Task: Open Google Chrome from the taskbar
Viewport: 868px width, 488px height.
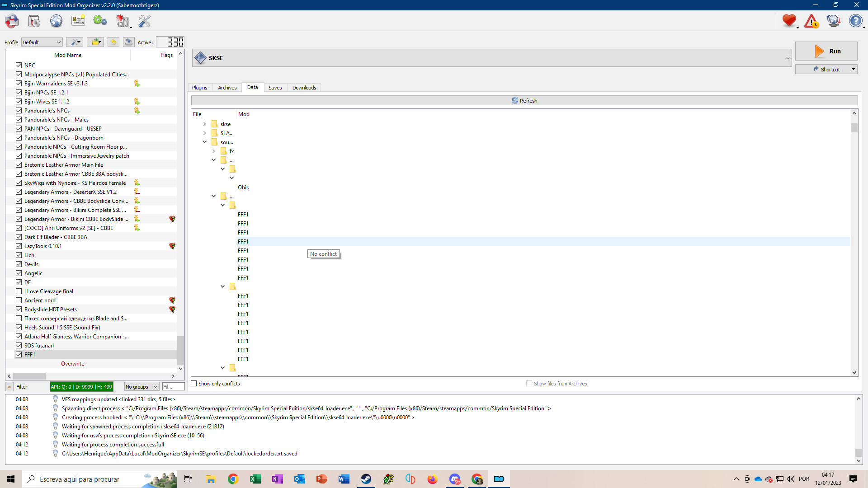Action: pos(233,479)
